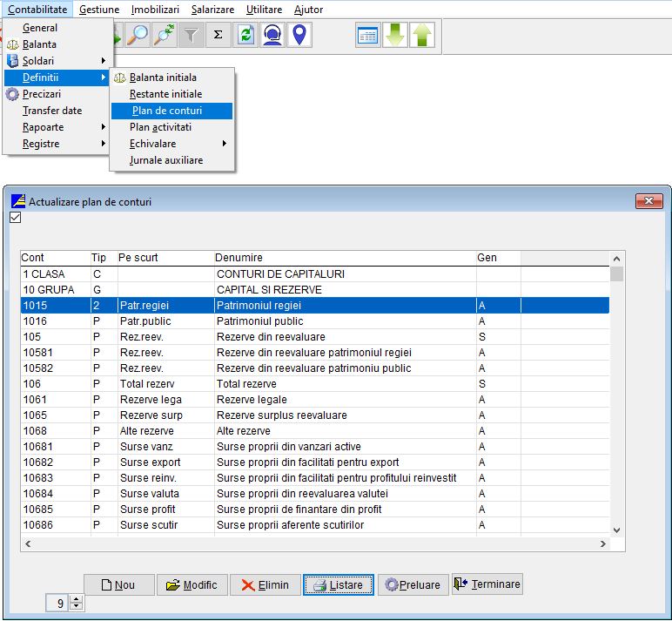Expand the Soldari submenu
The width and height of the screenshot is (672, 621).
point(104,61)
